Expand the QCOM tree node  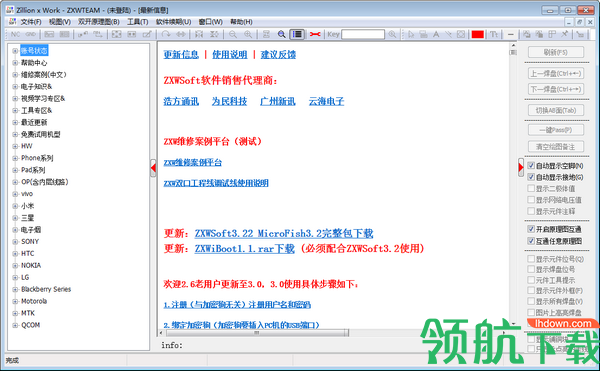(x=15, y=325)
